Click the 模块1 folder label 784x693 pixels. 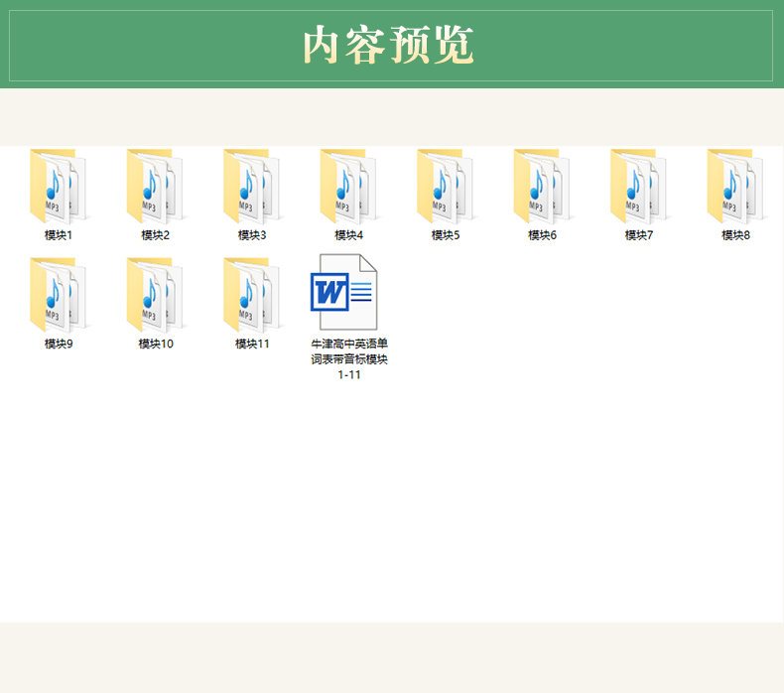pyautogui.click(x=59, y=235)
